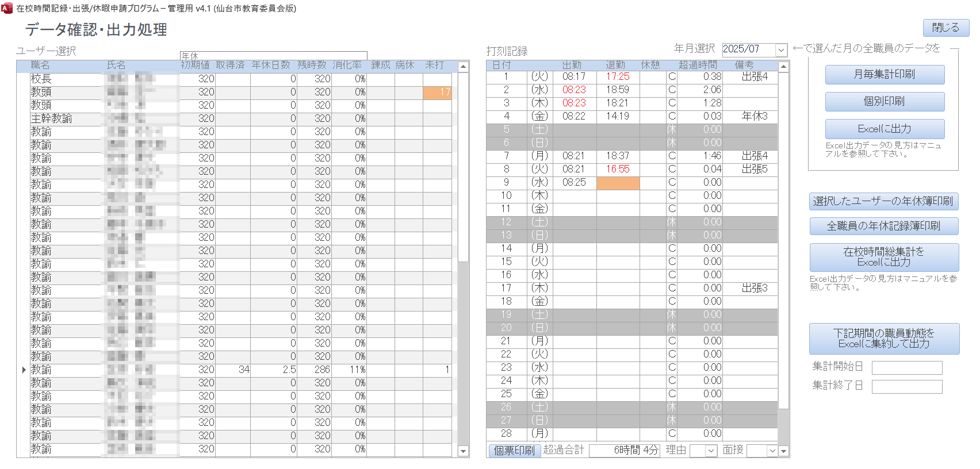This screenshot has width=980, height=469.
Task: Click 全職員の年休記録簿印刷 button
Action: pos(883,226)
